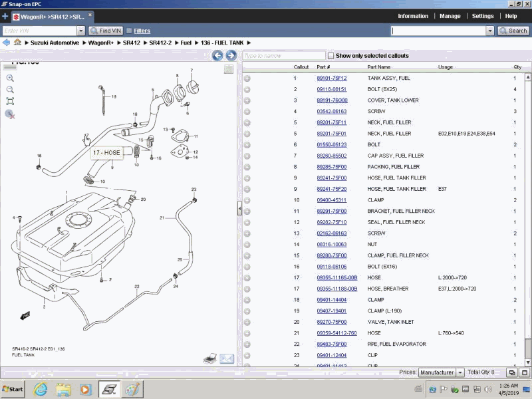Click the Search button
Viewport: 532px width, 399px height.
click(513, 31)
